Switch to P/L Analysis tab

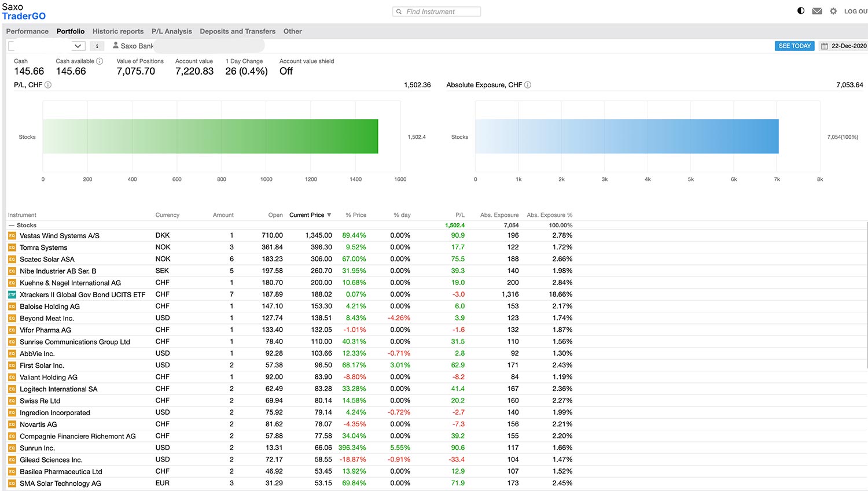(x=172, y=31)
